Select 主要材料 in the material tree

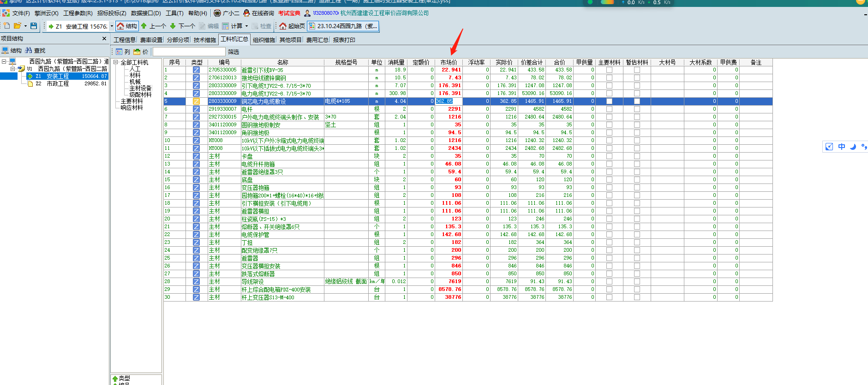pyautogui.click(x=132, y=101)
